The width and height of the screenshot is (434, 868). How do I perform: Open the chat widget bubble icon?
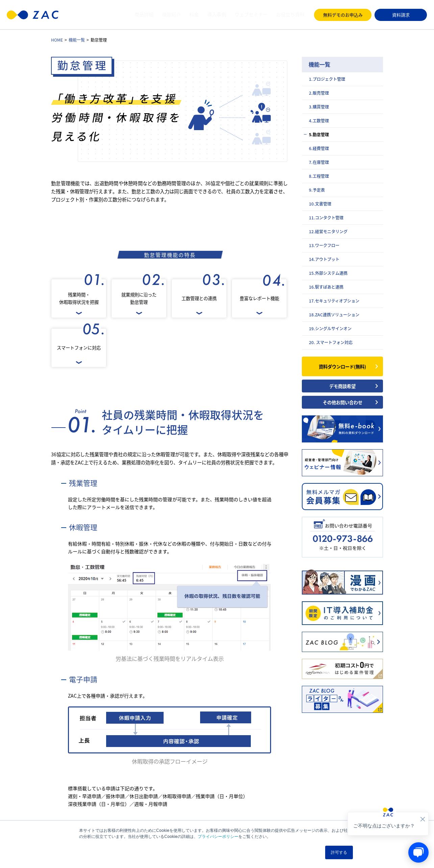418,852
